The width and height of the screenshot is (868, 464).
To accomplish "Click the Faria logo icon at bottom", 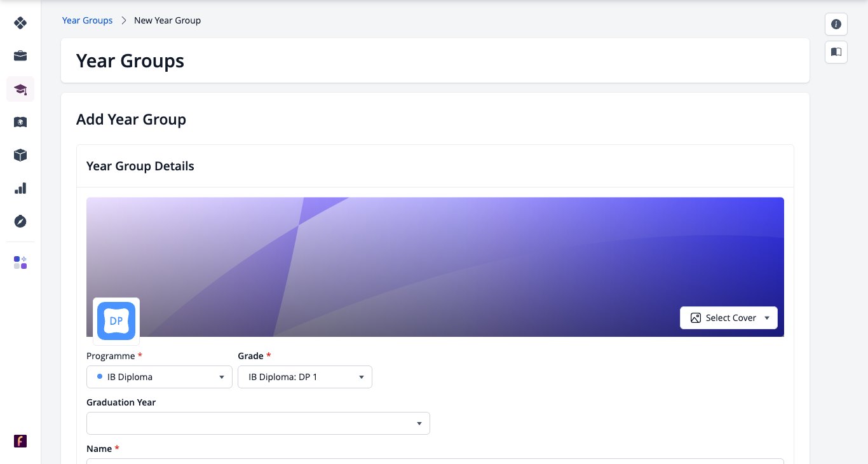I will tap(20, 441).
